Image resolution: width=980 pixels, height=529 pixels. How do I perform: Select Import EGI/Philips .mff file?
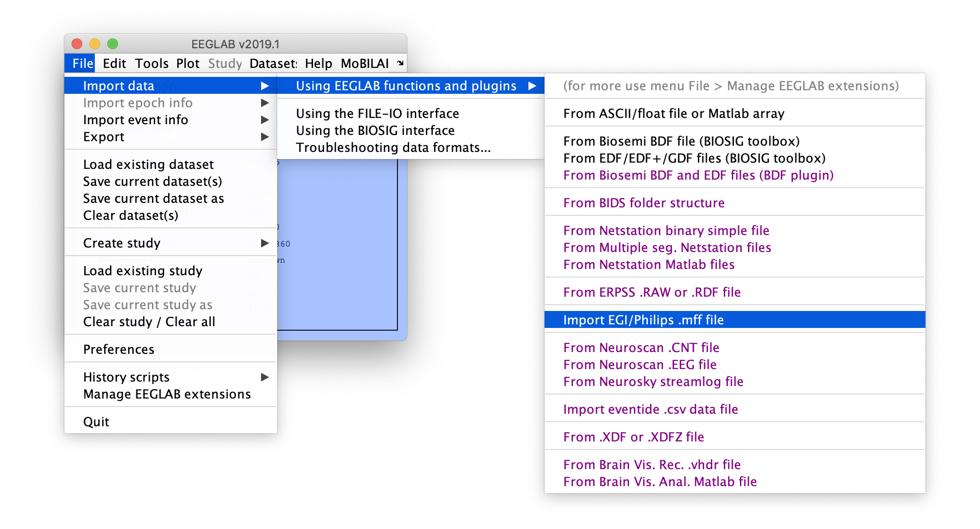click(x=643, y=320)
